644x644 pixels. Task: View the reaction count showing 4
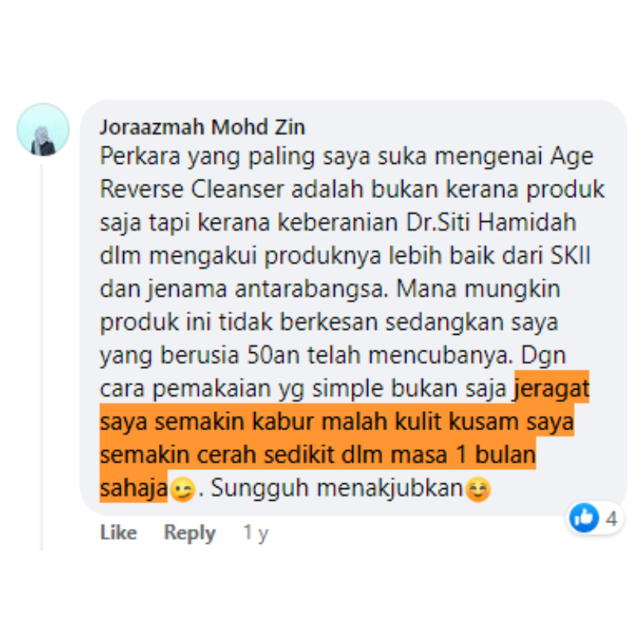pos(611,518)
